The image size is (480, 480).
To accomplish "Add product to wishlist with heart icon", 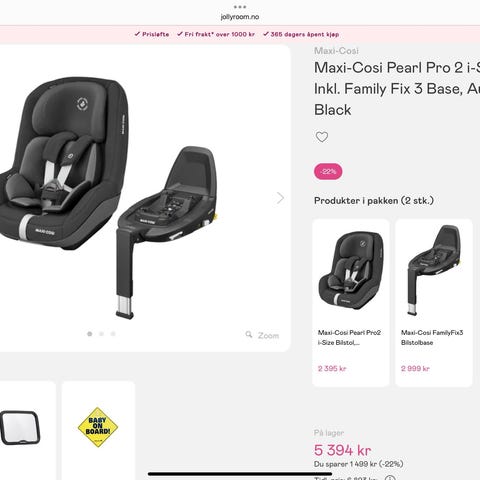I will pyautogui.click(x=322, y=137).
